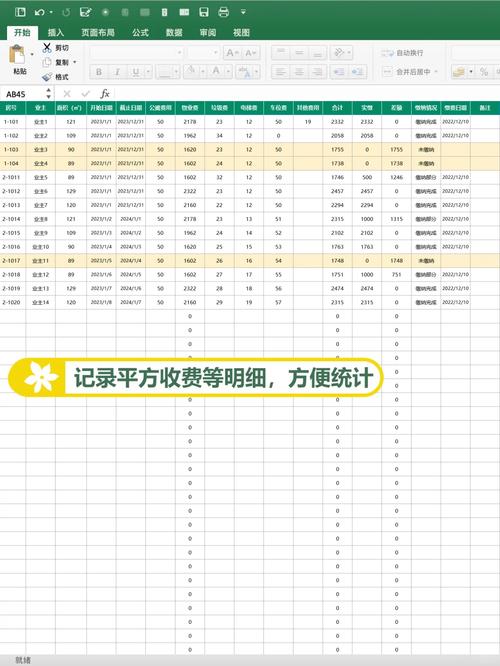Select the cell containing 1-103
500x666 pixels.
click(x=13, y=150)
